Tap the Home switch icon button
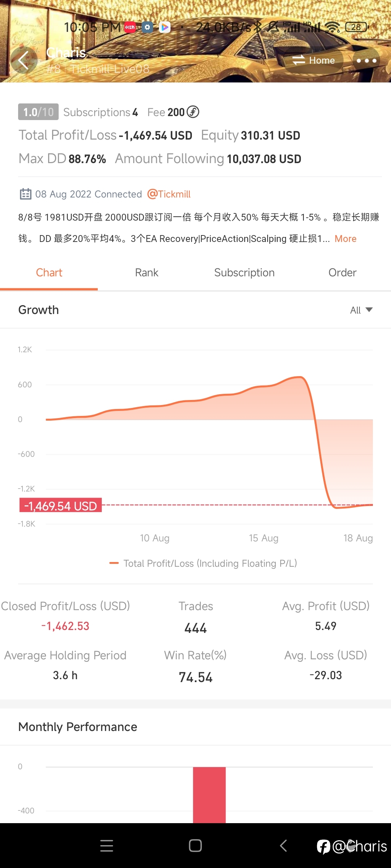Screen dimensions: 391x868 click(314, 60)
